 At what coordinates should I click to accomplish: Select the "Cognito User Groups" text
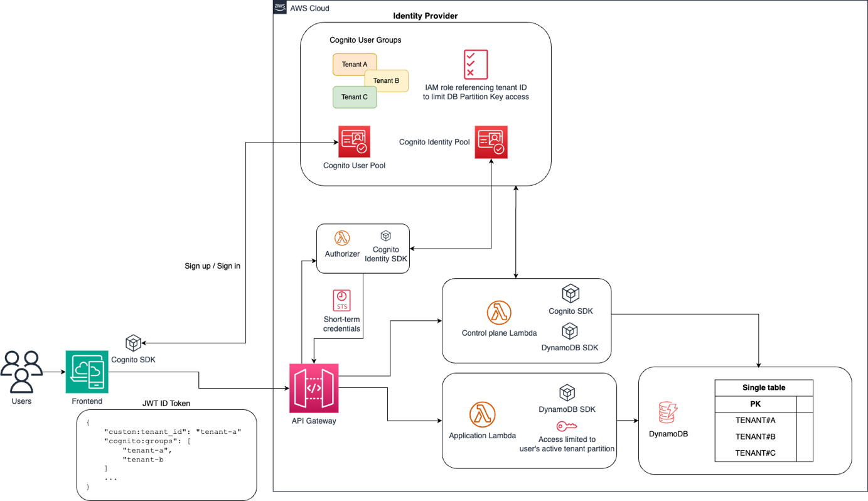click(365, 40)
